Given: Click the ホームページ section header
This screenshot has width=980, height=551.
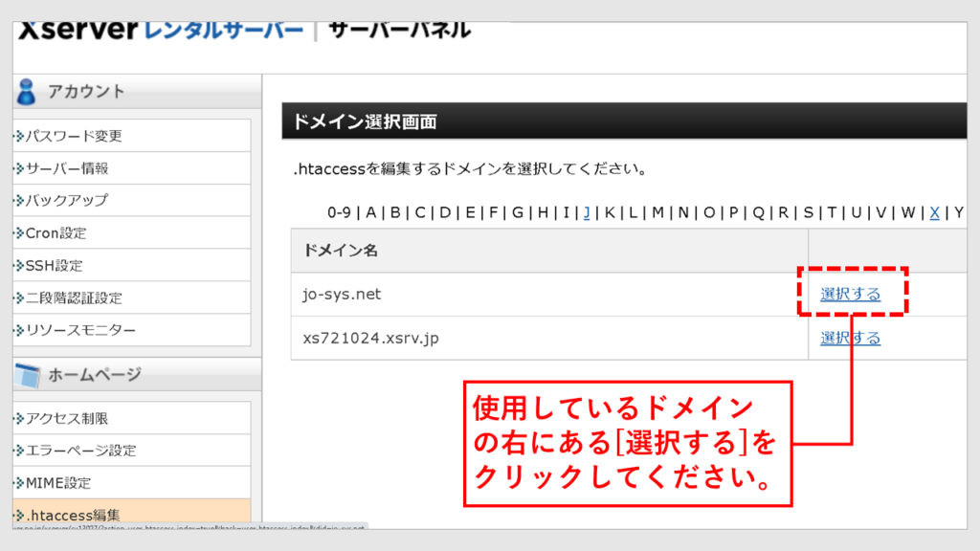Looking at the screenshot, I should coord(137,375).
